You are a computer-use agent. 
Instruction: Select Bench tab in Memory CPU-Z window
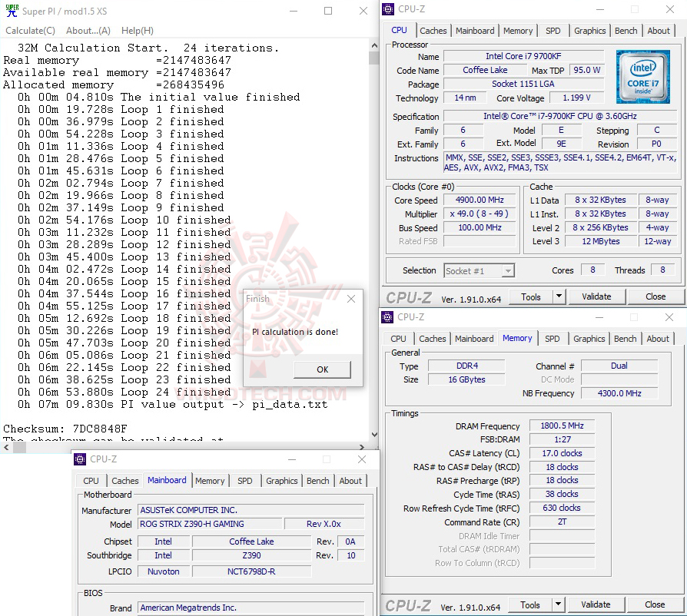tap(626, 339)
